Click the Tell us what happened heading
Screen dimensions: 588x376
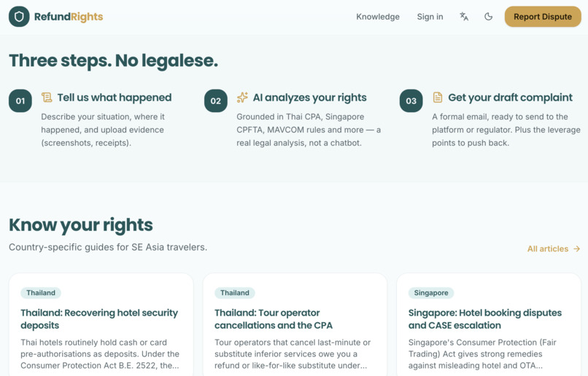pos(115,98)
